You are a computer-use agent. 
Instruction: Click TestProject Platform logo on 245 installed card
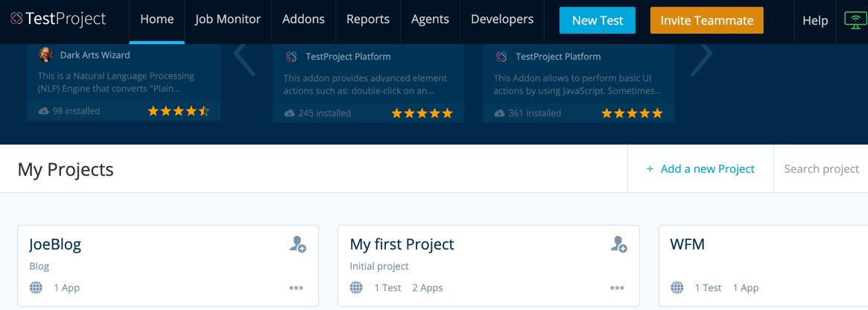click(x=291, y=57)
